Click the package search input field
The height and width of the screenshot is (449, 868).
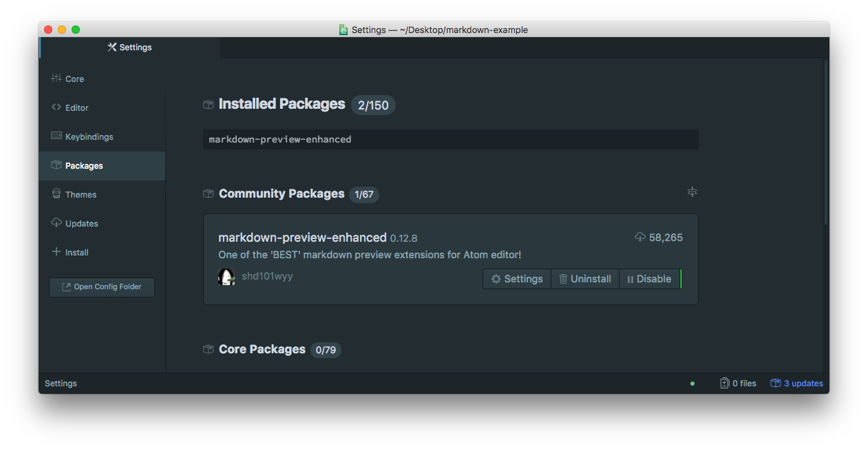coord(449,139)
